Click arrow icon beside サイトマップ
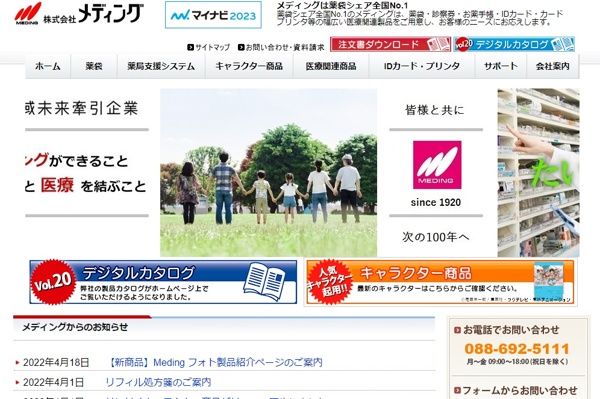 (x=190, y=47)
